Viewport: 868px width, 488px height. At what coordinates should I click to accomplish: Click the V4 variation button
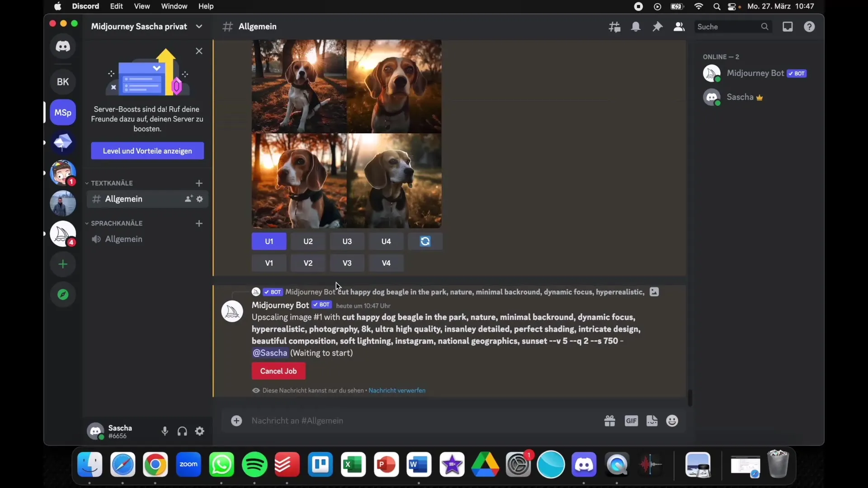point(386,263)
